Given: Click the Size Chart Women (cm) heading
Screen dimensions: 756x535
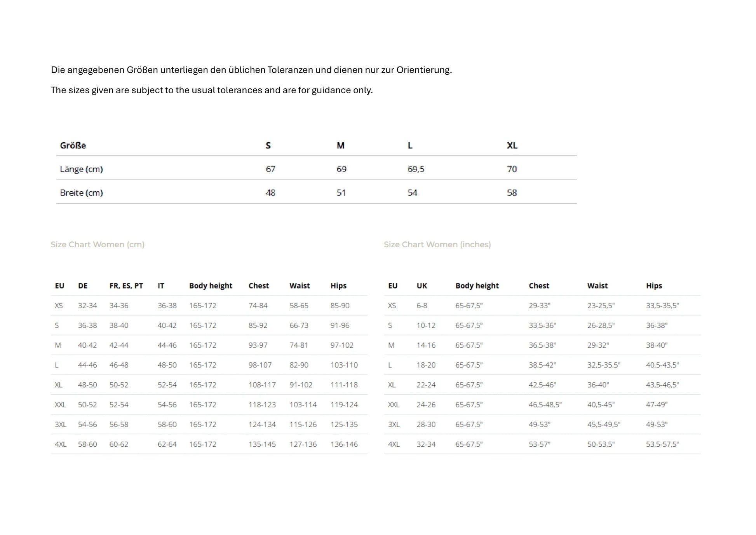Looking at the screenshot, I should [x=98, y=245].
